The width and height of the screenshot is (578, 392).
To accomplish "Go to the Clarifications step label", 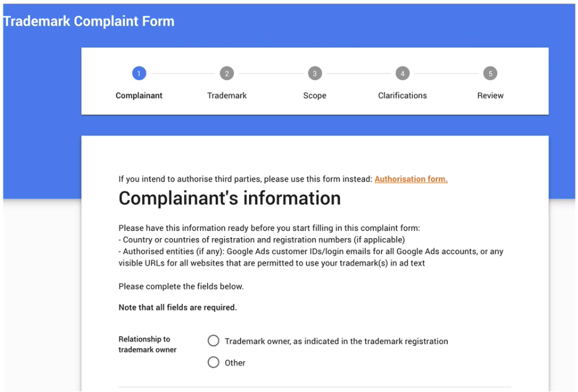I will tap(402, 95).
